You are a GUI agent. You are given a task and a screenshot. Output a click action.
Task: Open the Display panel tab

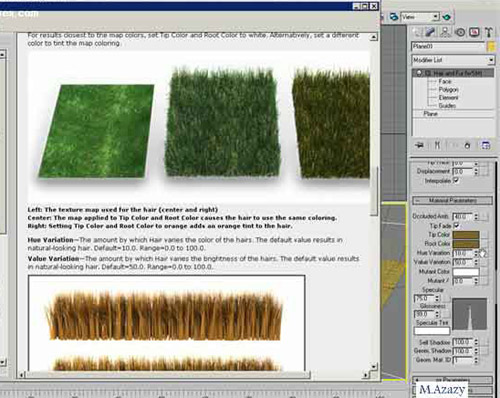pos(474,32)
